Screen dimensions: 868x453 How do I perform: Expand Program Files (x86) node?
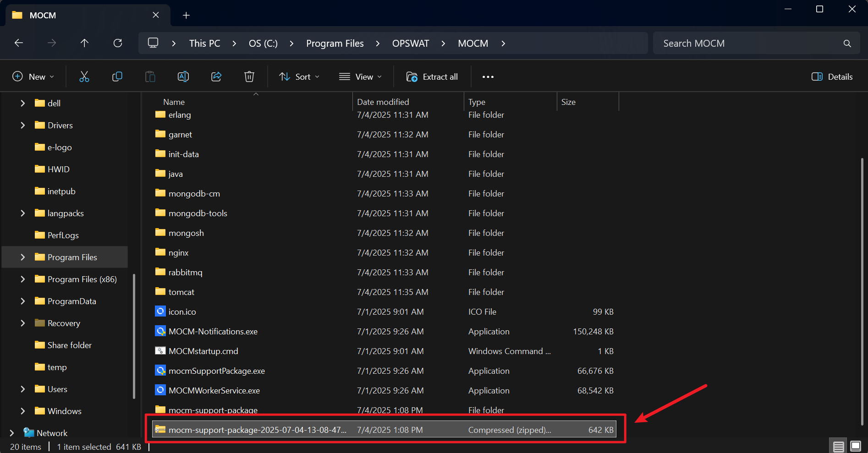(22, 279)
